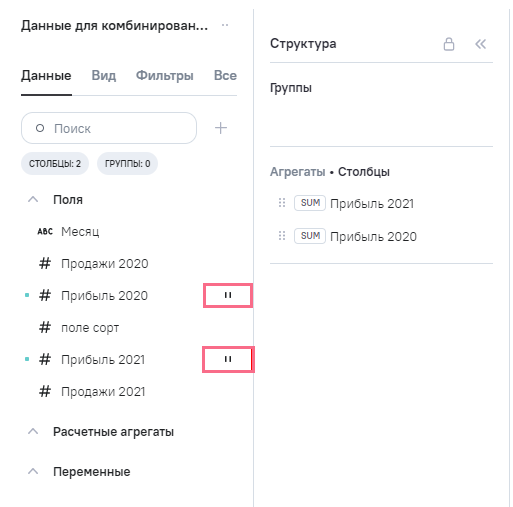Screen dimensions: 513x507
Task: Toggle the ГРУППЫ: 0 chip
Action: click(127, 164)
